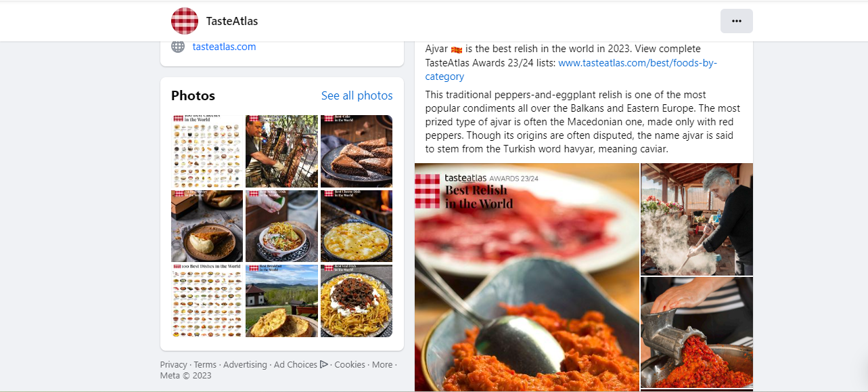Click the Cookies footer link
Image resolution: width=868 pixels, height=392 pixels.
(350, 365)
